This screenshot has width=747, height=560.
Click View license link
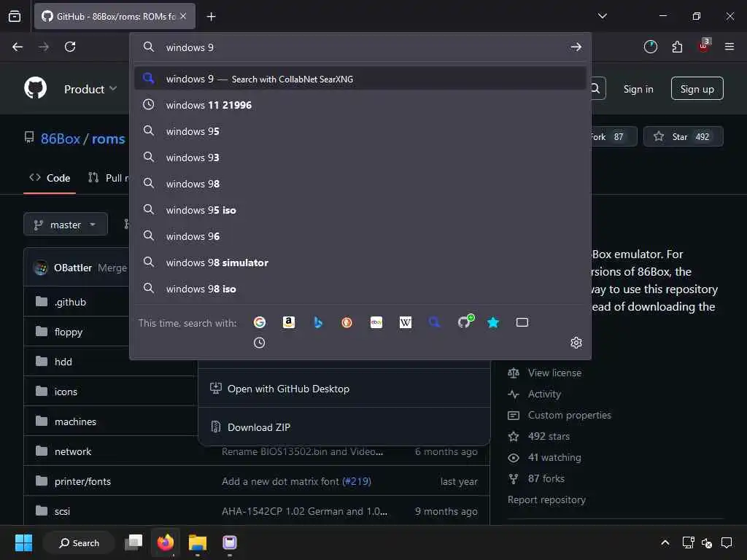(x=554, y=373)
